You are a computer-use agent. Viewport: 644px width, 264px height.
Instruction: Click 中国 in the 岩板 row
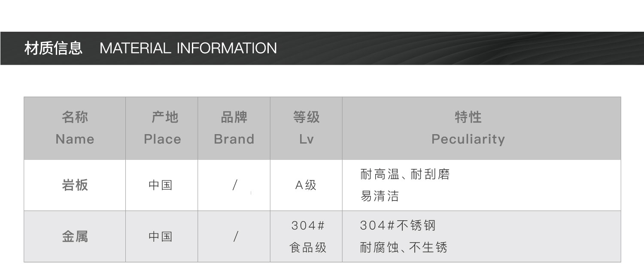point(161,185)
